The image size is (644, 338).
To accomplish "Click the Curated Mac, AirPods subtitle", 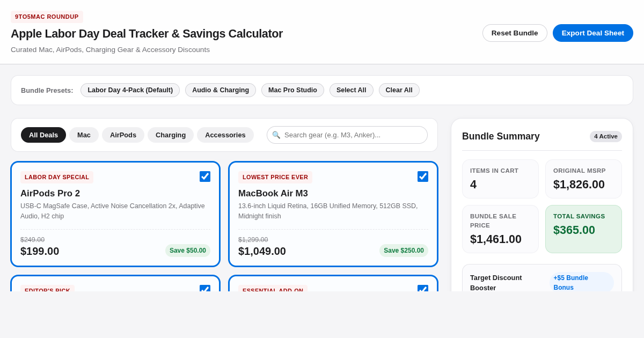I will tap(110, 50).
